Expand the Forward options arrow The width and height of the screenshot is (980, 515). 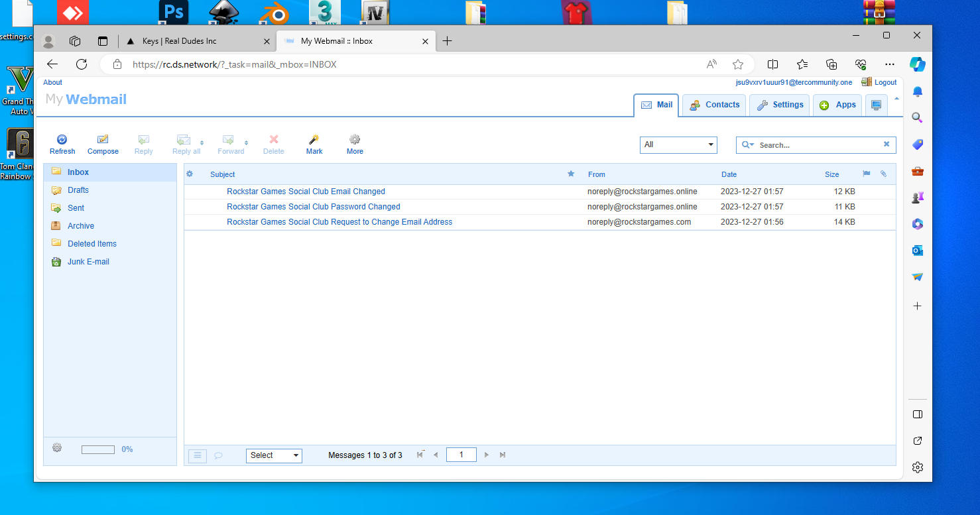click(x=246, y=143)
